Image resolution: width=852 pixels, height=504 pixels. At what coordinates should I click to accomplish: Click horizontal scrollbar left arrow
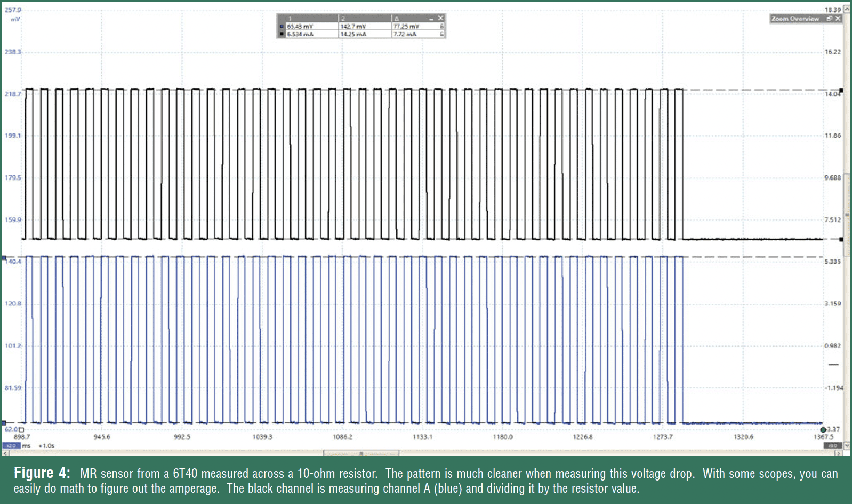[x=5, y=453]
